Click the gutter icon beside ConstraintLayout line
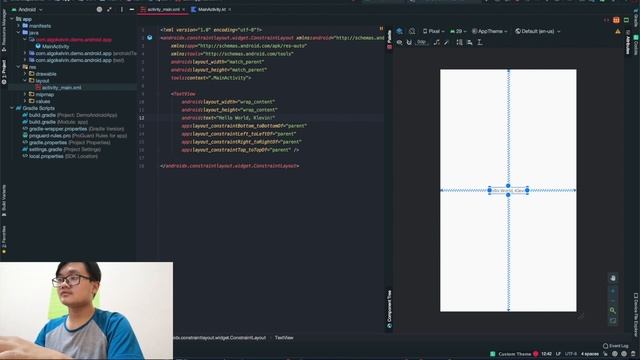Screen dimensions: 640x360 [149, 38]
